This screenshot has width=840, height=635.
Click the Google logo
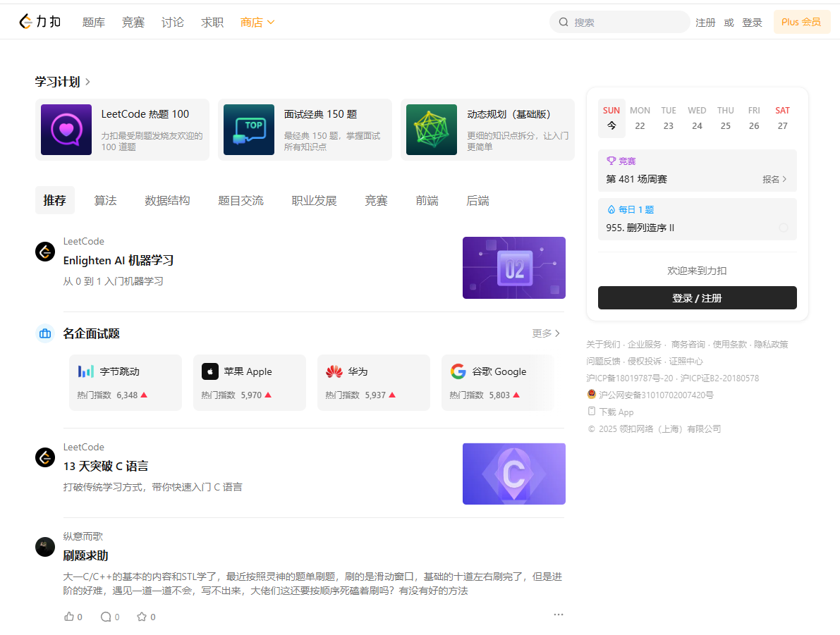[x=458, y=371]
